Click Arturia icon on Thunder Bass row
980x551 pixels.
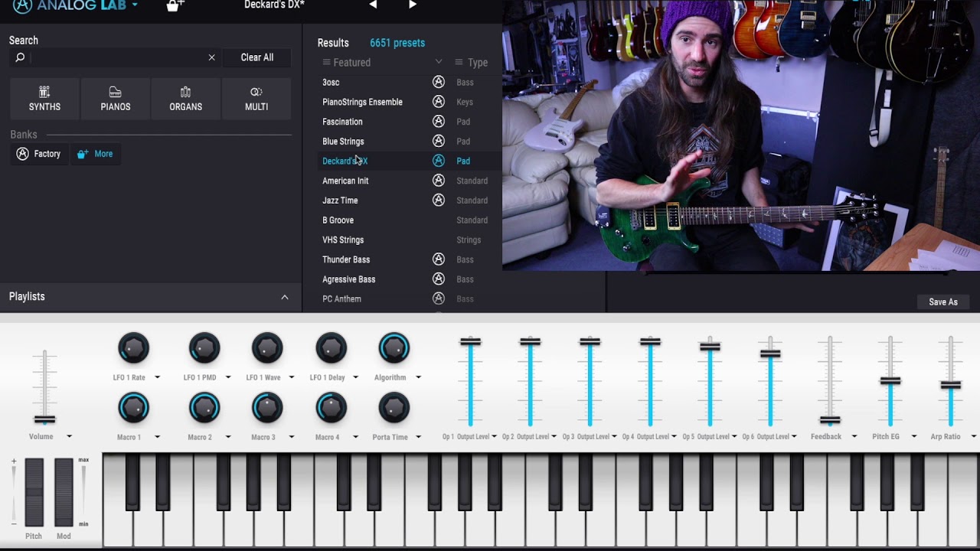tap(438, 259)
